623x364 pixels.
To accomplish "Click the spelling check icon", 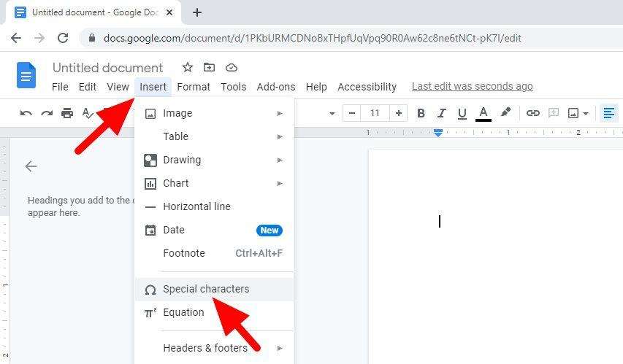I will coord(88,114).
